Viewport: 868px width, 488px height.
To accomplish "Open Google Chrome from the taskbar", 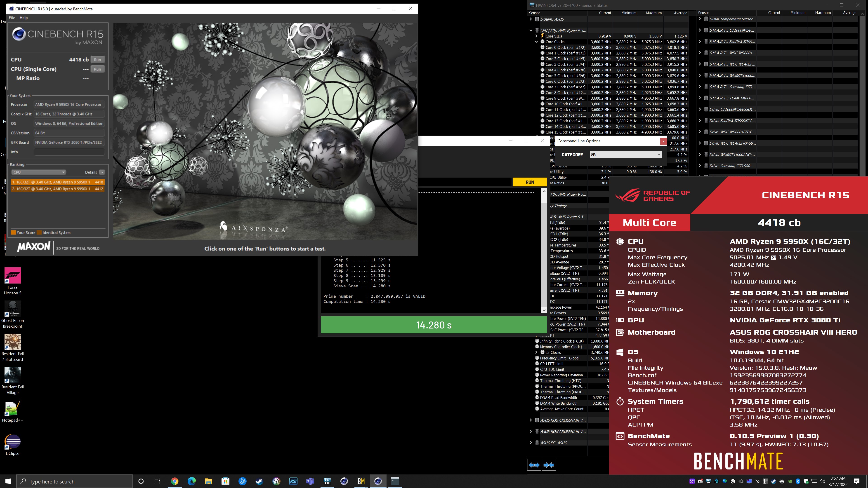I will coord(175,481).
